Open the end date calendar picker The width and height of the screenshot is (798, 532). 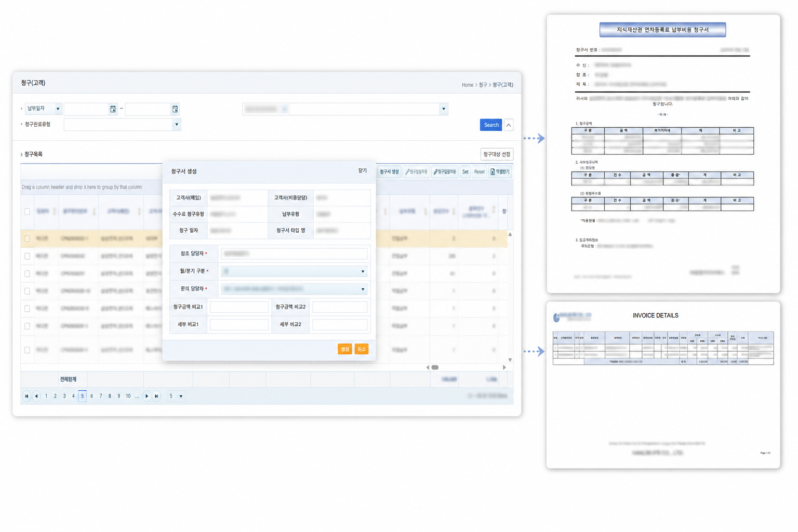[x=175, y=109]
